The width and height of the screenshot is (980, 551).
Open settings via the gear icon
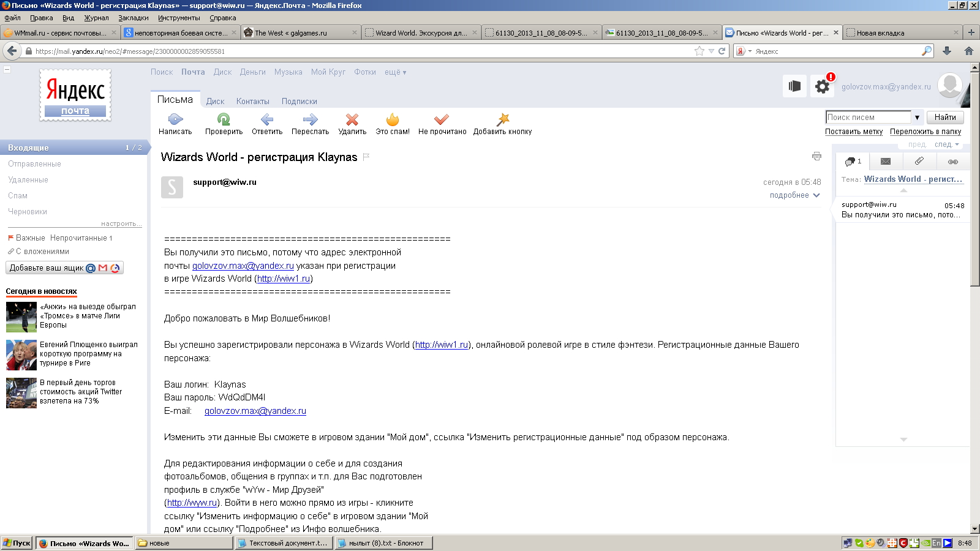click(x=822, y=86)
